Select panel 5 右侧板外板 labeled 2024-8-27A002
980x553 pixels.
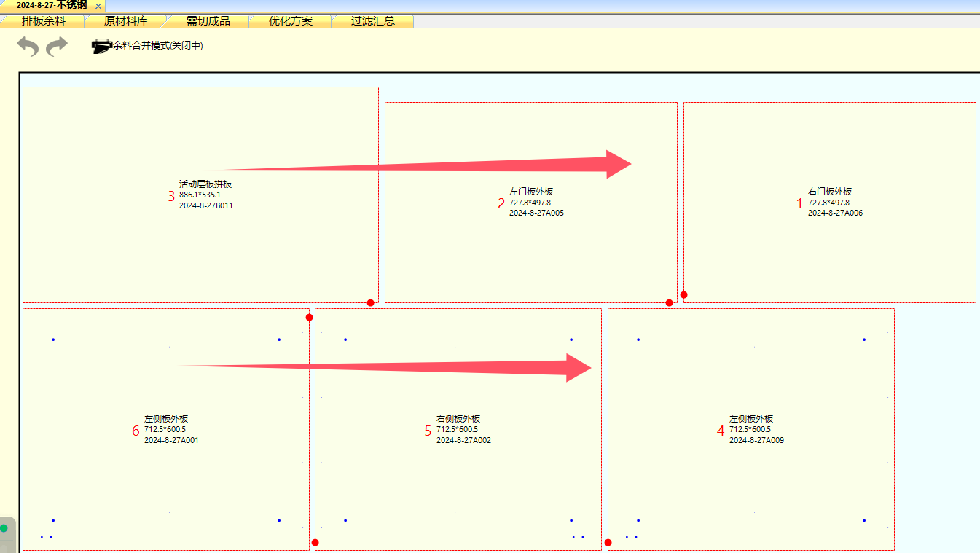click(x=458, y=474)
